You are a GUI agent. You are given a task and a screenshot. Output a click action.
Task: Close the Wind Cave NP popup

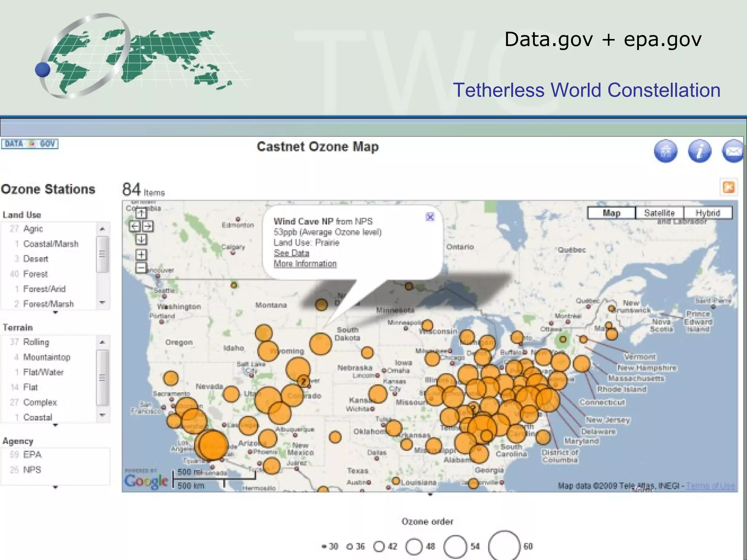pyautogui.click(x=430, y=217)
